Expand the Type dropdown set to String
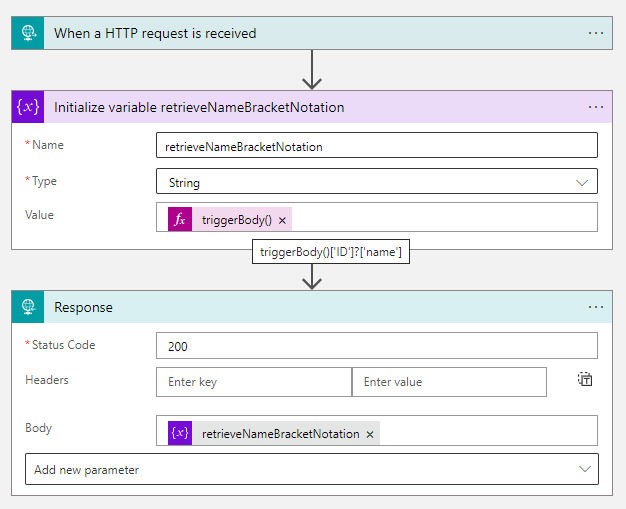Viewport: 626px width, 509px height. point(377,181)
